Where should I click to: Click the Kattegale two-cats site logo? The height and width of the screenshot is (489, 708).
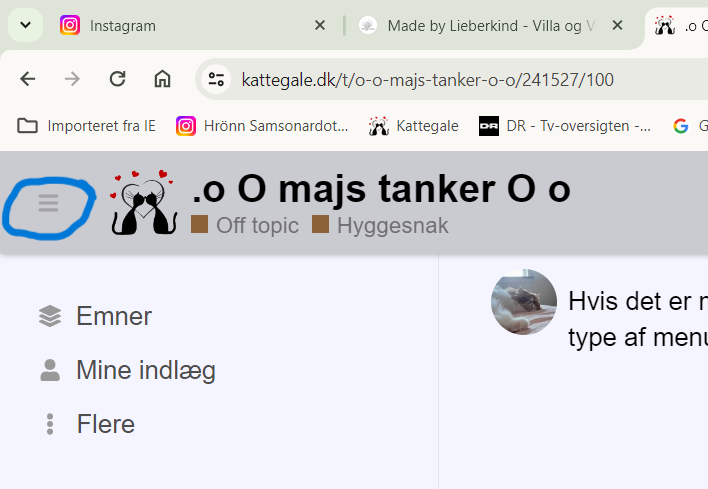144,203
